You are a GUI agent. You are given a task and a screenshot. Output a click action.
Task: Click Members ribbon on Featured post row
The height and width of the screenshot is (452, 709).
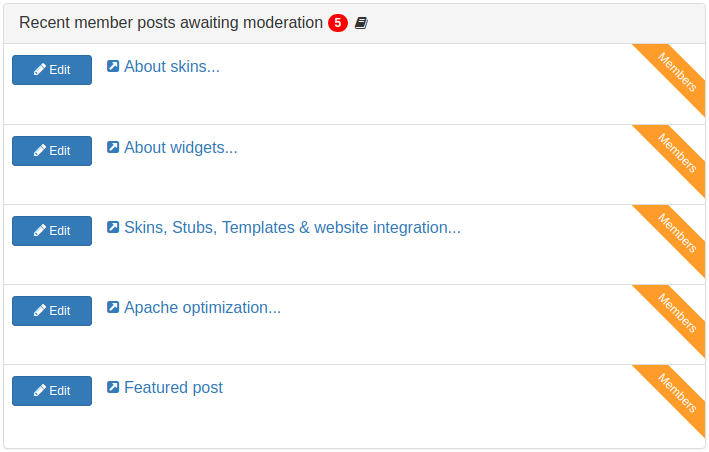pos(677,393)
